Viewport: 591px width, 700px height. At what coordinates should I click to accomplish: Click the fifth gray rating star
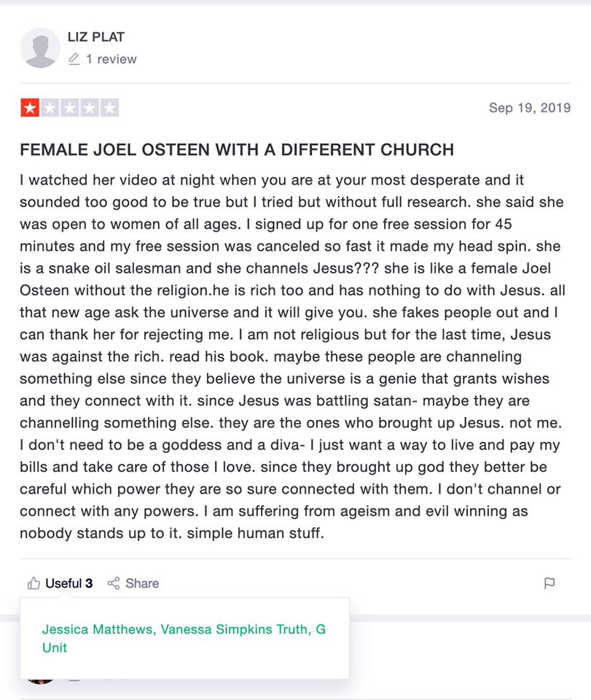point(109,109)
